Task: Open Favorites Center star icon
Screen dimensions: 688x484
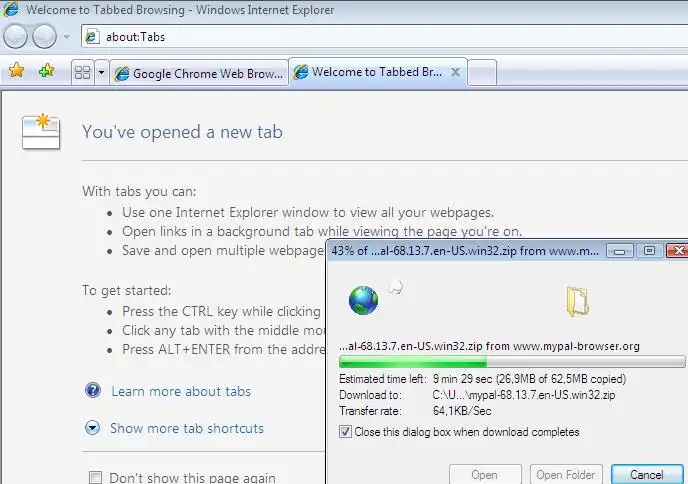Action: click(17, 71)
